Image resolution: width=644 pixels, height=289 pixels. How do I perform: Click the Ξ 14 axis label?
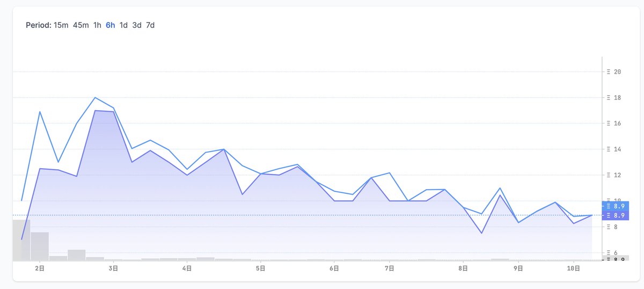(614, 149)
